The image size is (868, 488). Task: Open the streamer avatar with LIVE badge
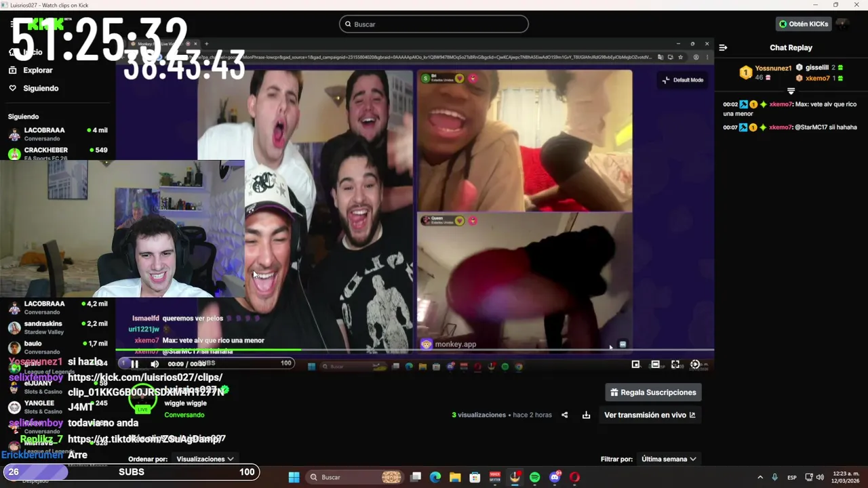[142, 400]
